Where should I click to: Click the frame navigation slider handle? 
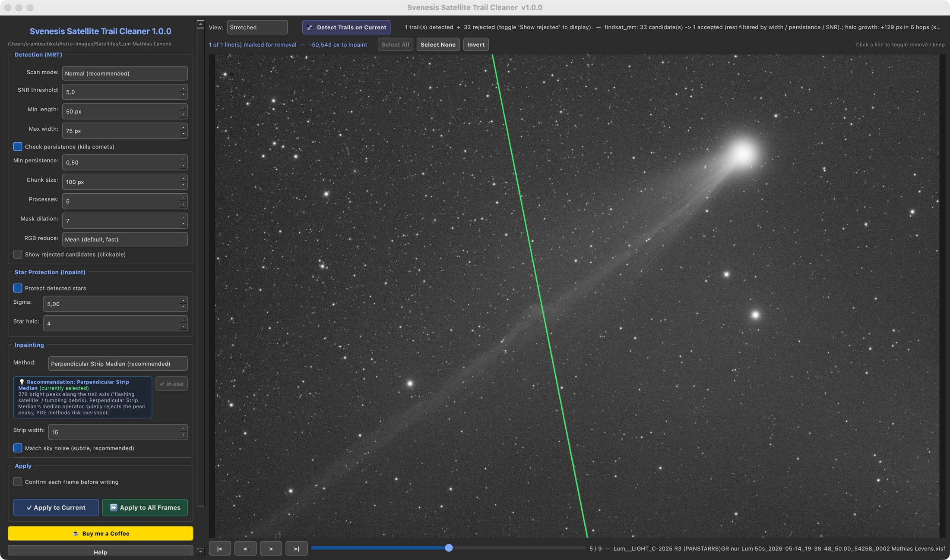tap(449, 548)
